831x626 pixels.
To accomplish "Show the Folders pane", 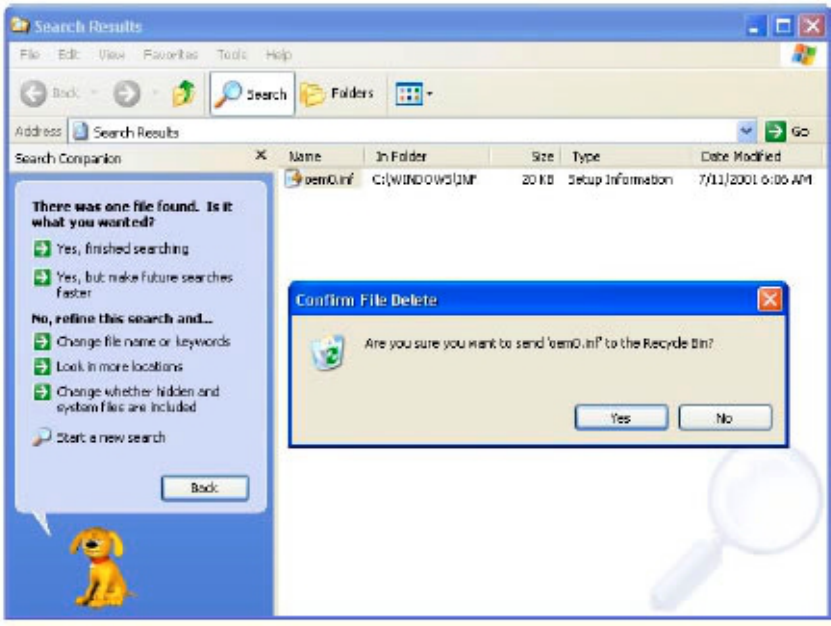I will [337, 94].
